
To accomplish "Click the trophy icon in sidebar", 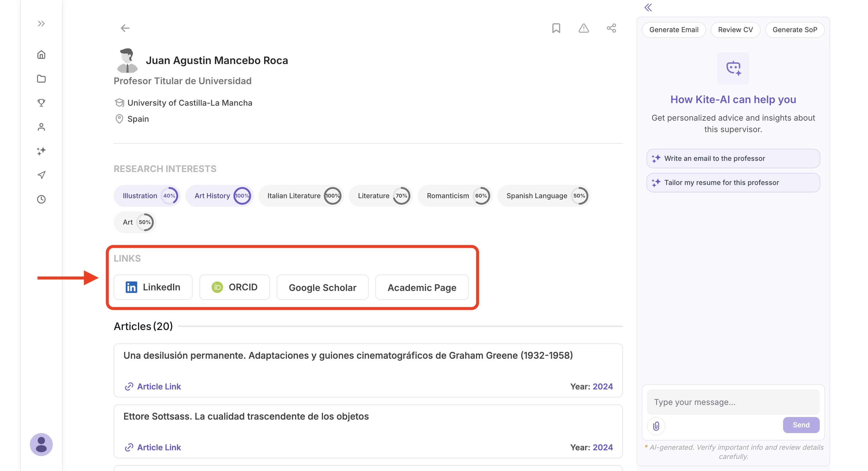I will [x=41, y=103].
